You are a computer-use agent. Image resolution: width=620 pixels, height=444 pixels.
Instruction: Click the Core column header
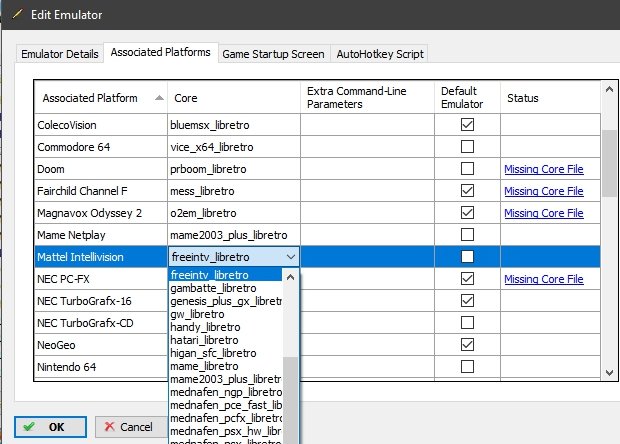pyautogui.click(x=234, y=98)
